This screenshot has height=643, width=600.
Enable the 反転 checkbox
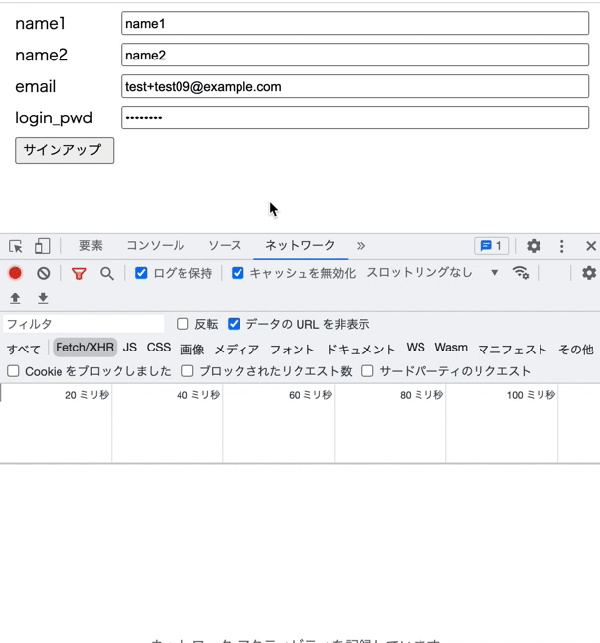183,324
